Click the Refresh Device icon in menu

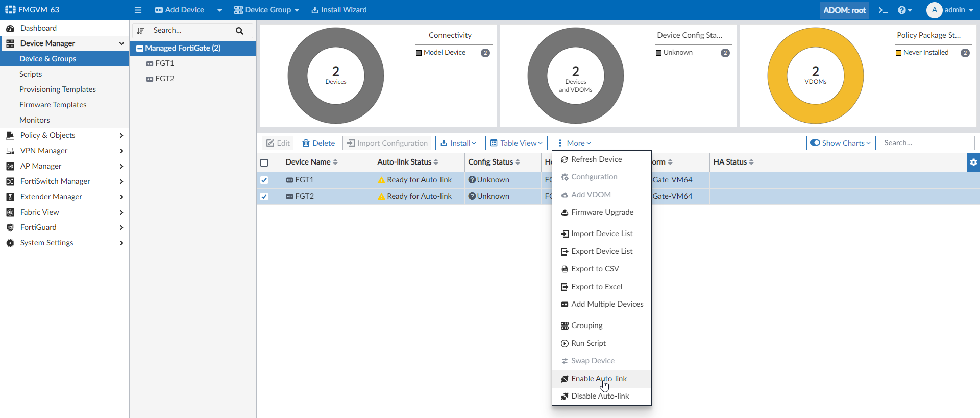click(x=565, y=160)
